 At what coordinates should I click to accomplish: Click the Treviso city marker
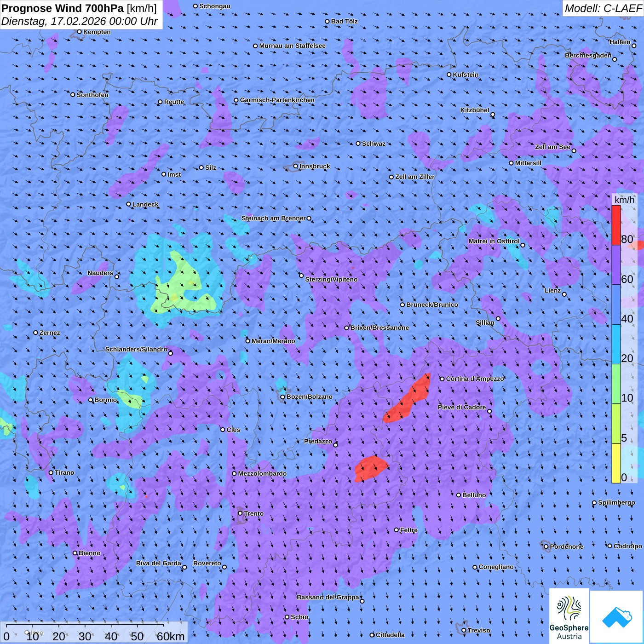pos(464,630)
